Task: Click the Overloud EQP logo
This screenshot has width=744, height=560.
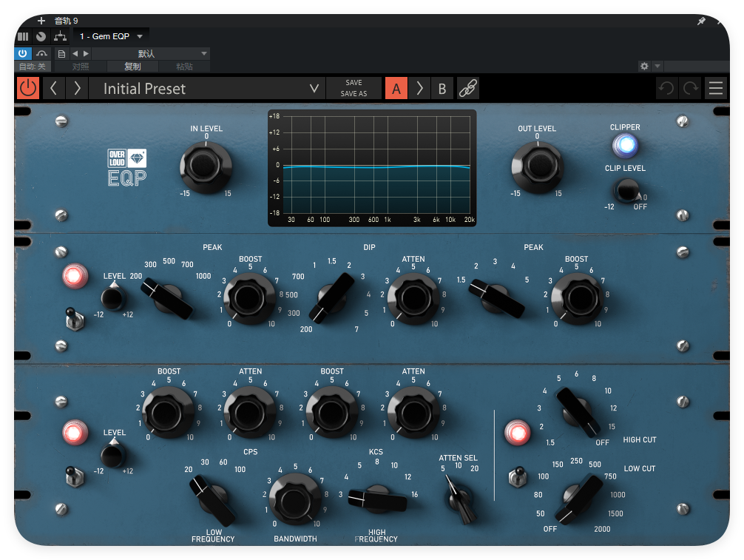Action: (126, 167)
